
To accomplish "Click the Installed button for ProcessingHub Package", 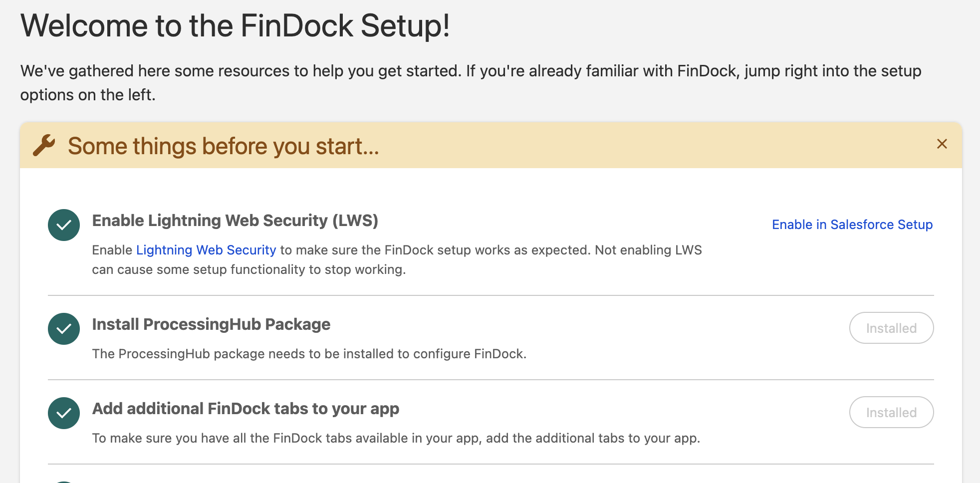I will (x=891, y=328).
